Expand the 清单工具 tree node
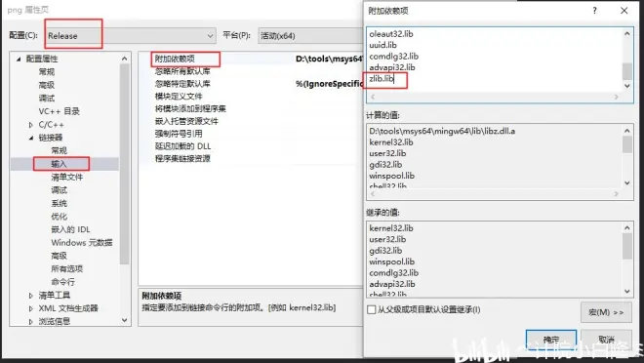The image size is (644, 363). tap(31, 296)
